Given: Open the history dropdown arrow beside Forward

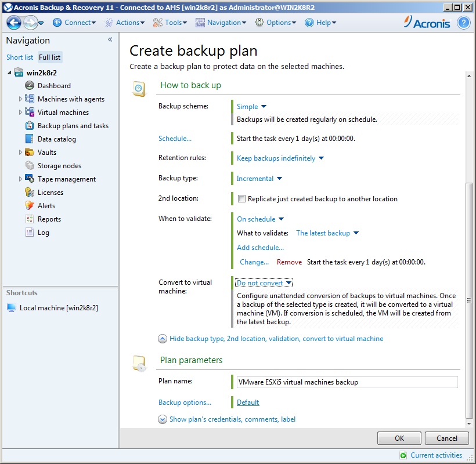Looking at the screenshot, I should click(41, 23).
